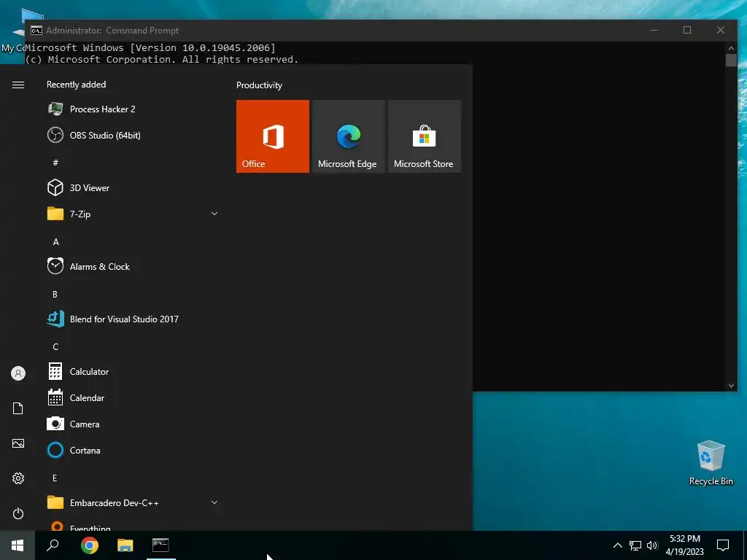Open Pictures from Start sidebar
The width and height of the screenshot is (747, 560).
[18, 443]
